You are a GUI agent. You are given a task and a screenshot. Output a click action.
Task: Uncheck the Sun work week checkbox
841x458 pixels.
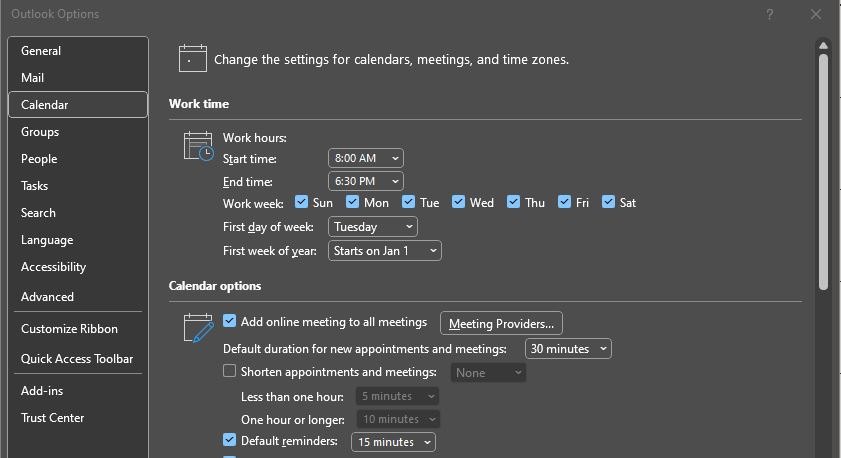pyautogui.click(x=301, y=202)
